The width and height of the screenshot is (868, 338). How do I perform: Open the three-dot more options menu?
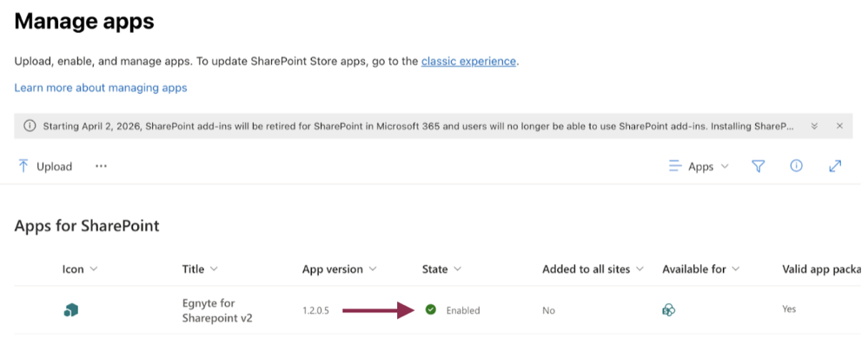click(101, 166)
